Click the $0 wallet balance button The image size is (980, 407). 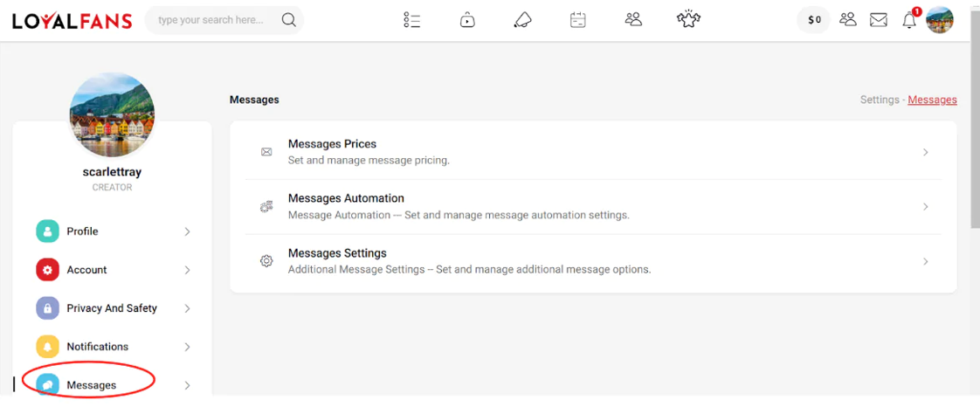coord(814,20)
